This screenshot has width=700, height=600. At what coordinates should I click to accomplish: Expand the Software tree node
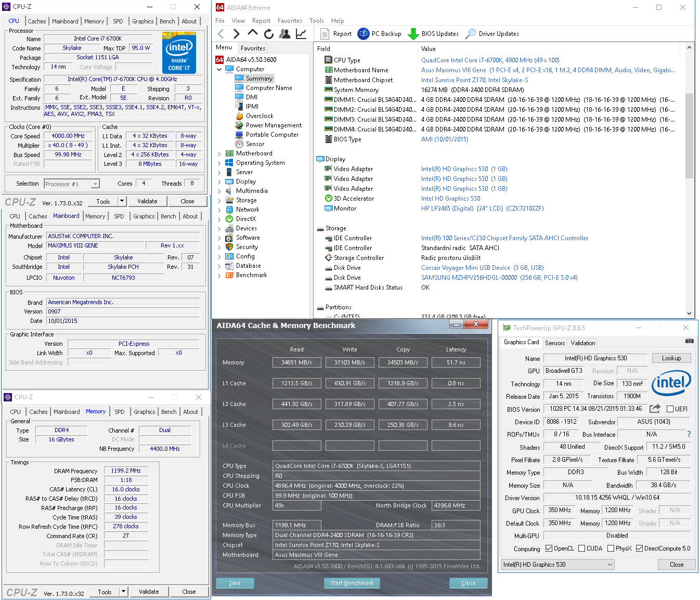pyautogui.click(x=219, y=238)
